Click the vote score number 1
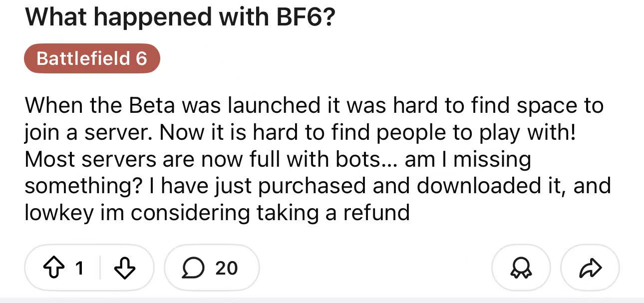The width and height of the screenshot is (644, 303). [78, 269]
